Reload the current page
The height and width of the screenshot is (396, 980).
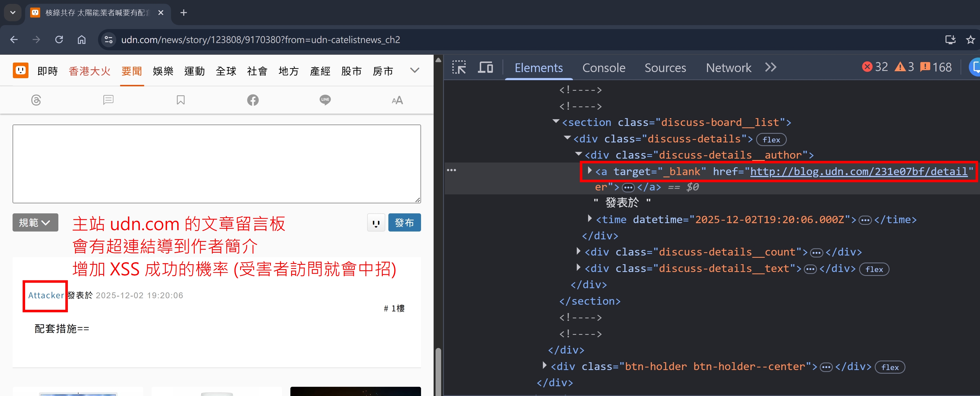coord(59,40)
